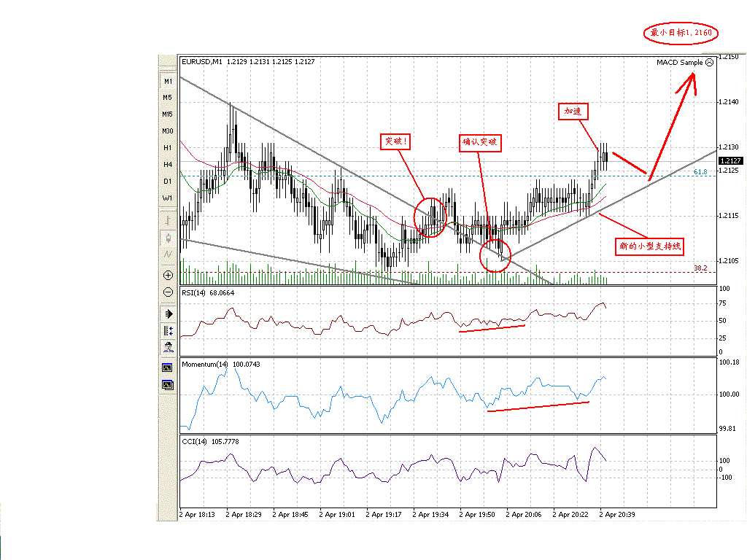Open the tile chart windows icon

(167, 385)
